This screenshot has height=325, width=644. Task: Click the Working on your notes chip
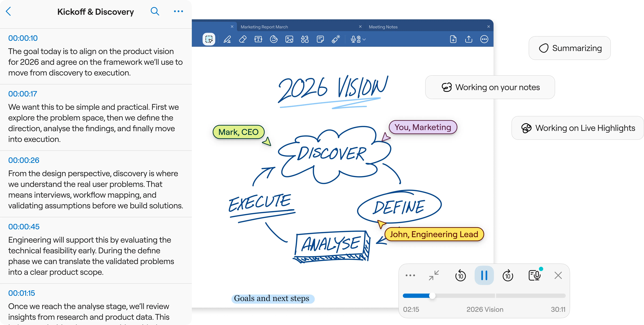(x=490, y=87)
